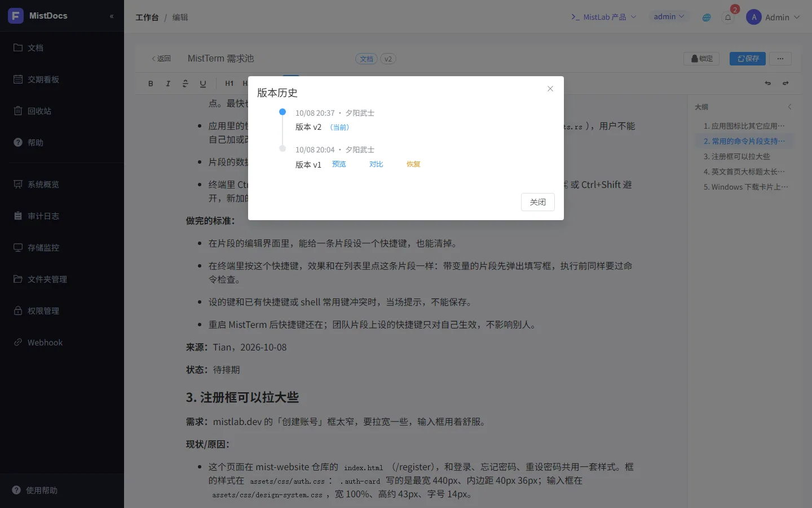812x508 pixels.
Task: Open 文件夹管理 page
Action: 62,279
